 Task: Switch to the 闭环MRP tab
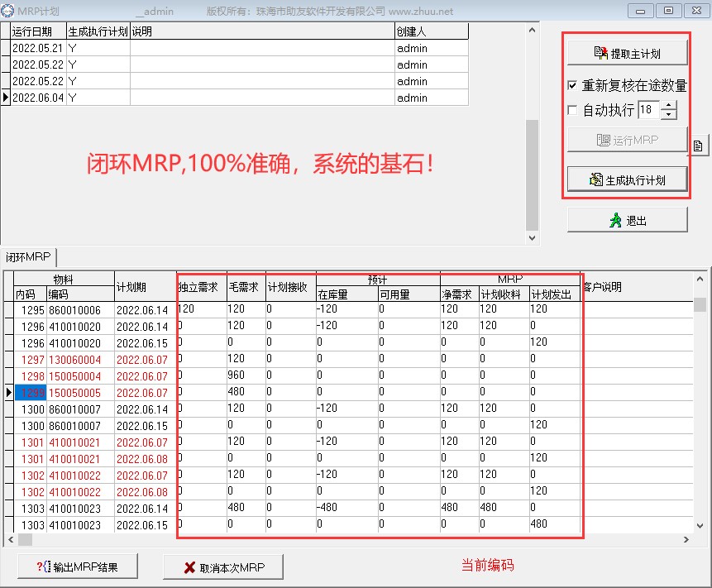(x=28, y=257)
